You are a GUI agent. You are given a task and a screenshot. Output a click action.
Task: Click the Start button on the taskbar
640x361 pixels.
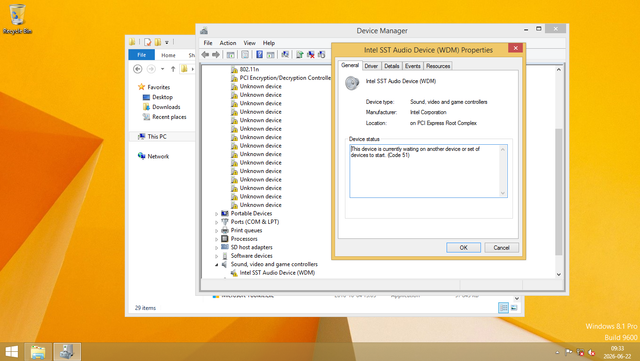(x=11, y=352)
